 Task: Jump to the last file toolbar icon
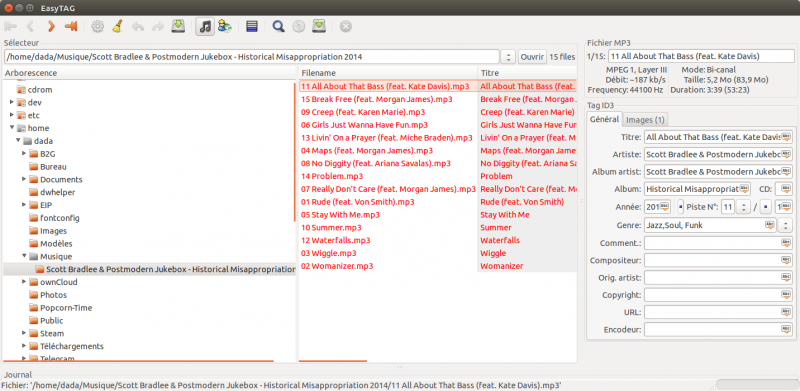pyautogui.click(x=70, y=26)
